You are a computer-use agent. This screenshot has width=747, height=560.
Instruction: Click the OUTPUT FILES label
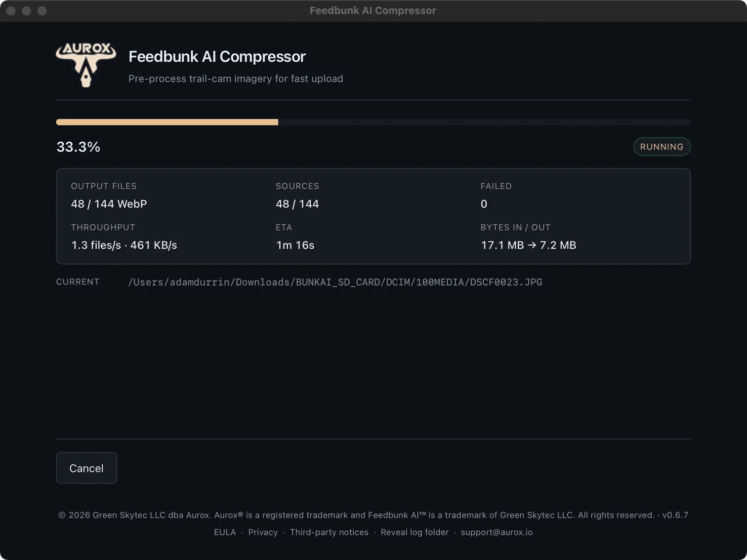[104, 186]
